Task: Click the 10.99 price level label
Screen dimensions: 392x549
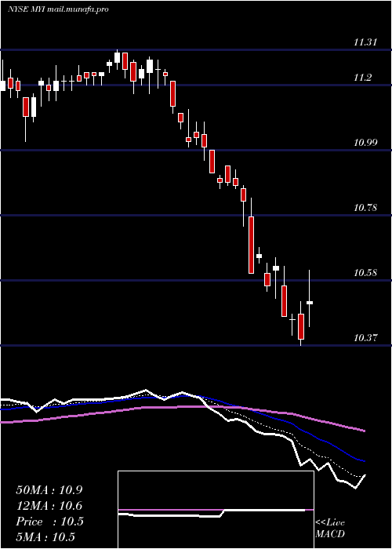Action: coord(365,143)
